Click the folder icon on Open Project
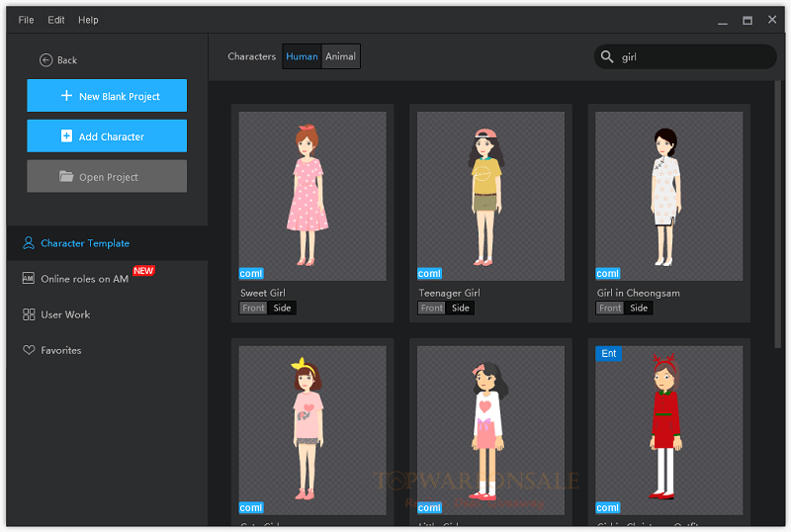791x532 pixels. point(66,176)
